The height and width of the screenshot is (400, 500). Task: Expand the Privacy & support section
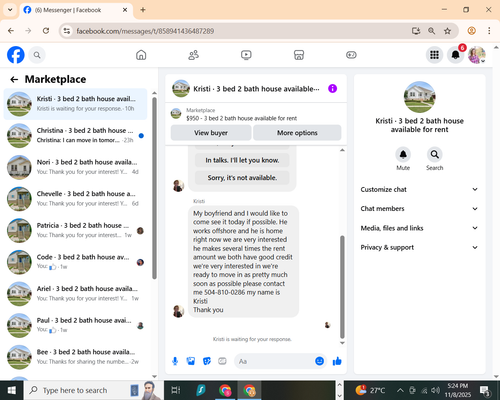(419, 247)
